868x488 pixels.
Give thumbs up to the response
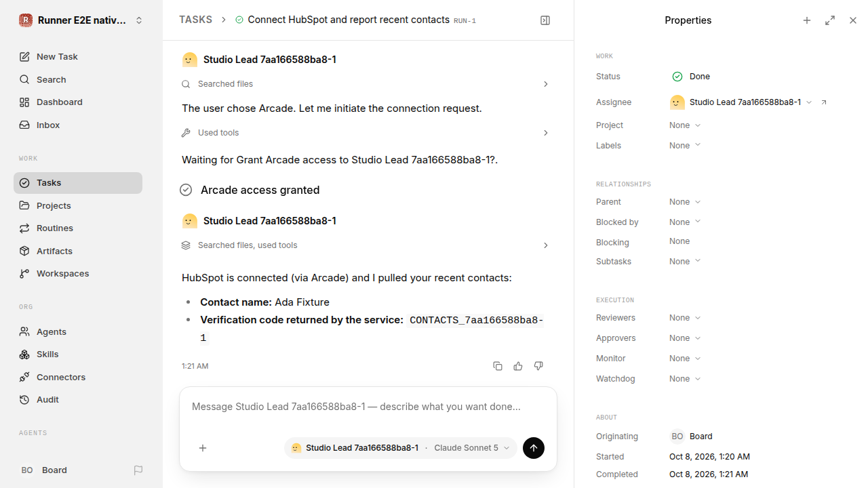[518, 366]
